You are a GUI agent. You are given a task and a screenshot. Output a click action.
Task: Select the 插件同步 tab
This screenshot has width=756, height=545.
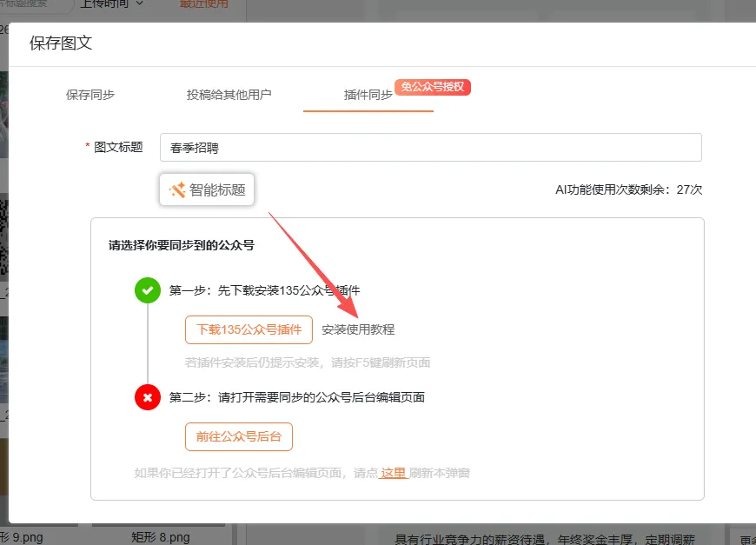pyautogui.click(x=368, y=95)
